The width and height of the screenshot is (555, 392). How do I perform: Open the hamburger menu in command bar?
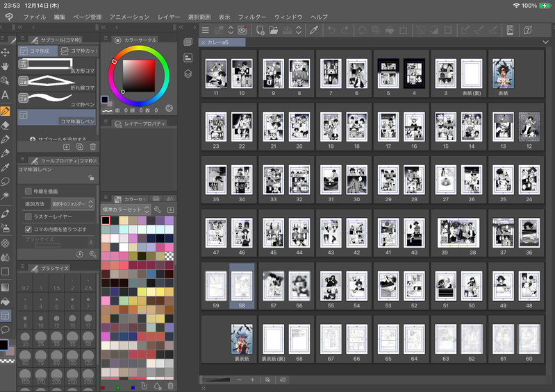click(x=206, y=31)
